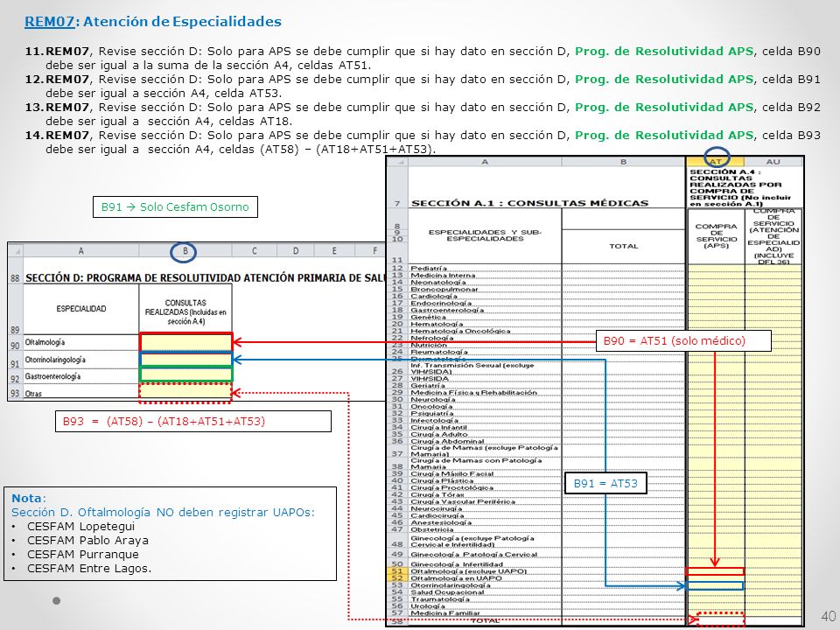Select 'Gastroenterología' cell in row 92
This screenshot has width=840, height=630.
(80, 376)
